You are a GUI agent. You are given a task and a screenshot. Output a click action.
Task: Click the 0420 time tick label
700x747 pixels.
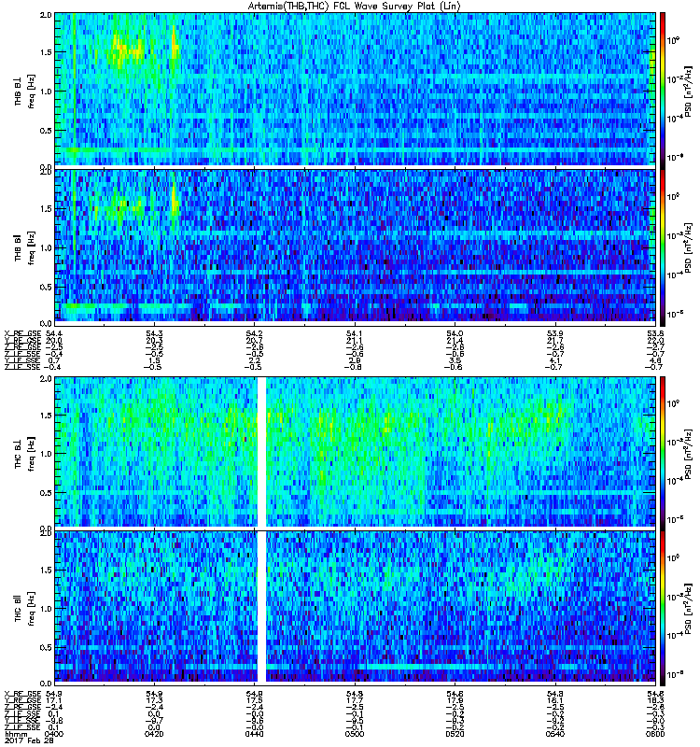click(154, 734)
